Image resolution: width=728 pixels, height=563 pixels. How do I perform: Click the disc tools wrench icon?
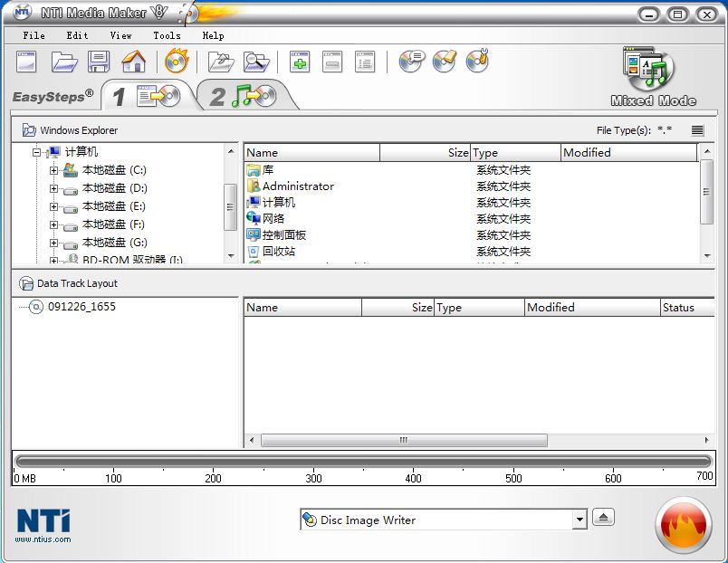[x=478, y=61]
